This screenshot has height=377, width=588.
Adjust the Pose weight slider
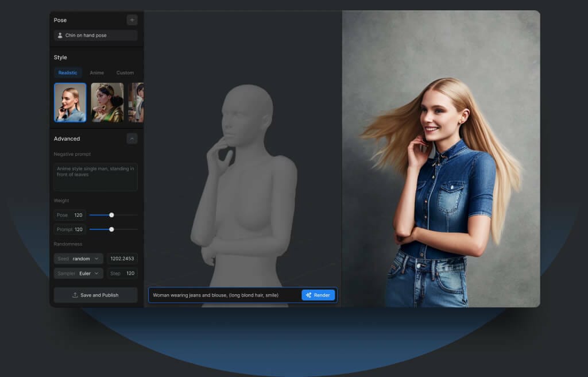111,215
